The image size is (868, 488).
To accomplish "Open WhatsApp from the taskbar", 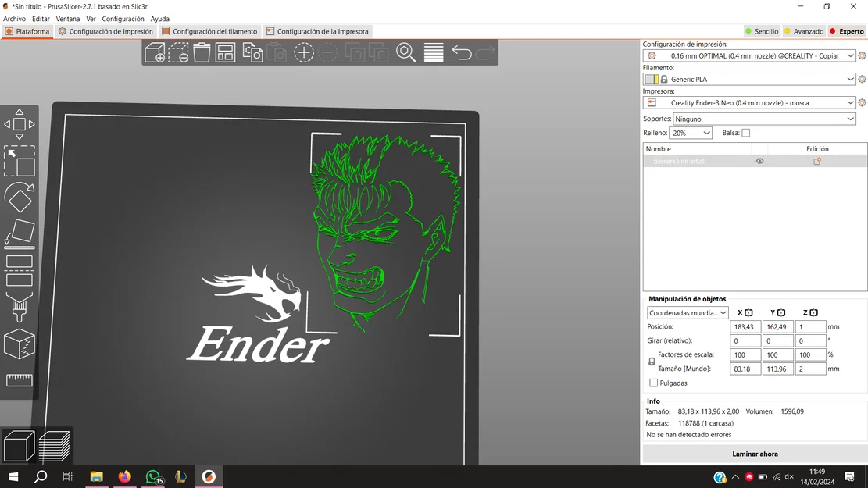I will click(153, 476).
